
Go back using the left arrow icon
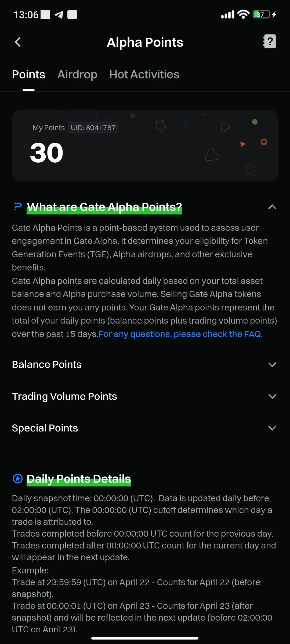click(18, 42)
